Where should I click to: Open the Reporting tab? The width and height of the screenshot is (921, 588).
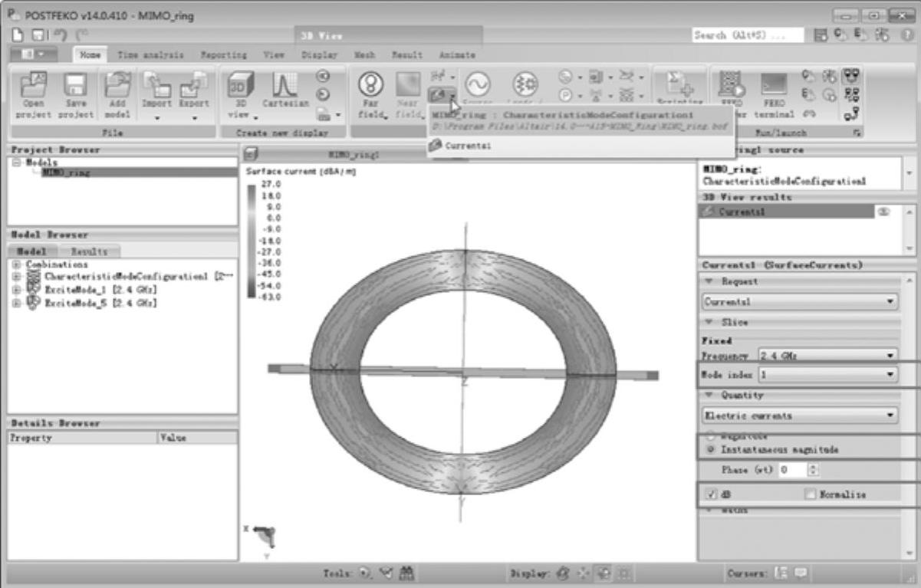[x=223, y=55]
